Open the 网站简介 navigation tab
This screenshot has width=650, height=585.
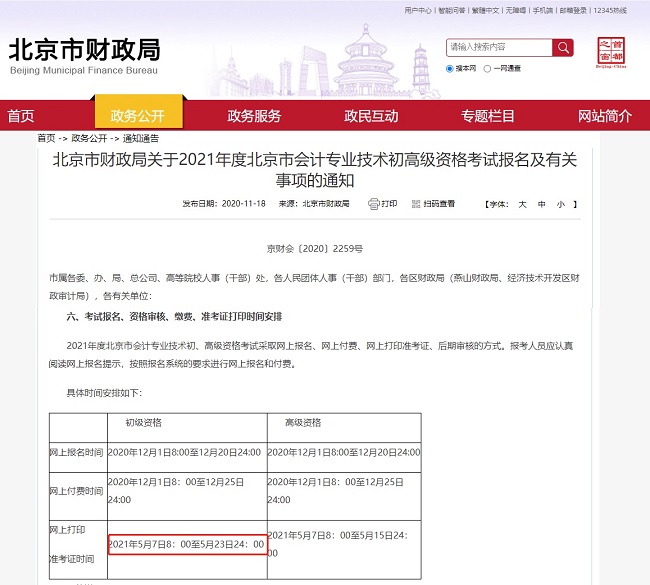(x=605, y=116)
